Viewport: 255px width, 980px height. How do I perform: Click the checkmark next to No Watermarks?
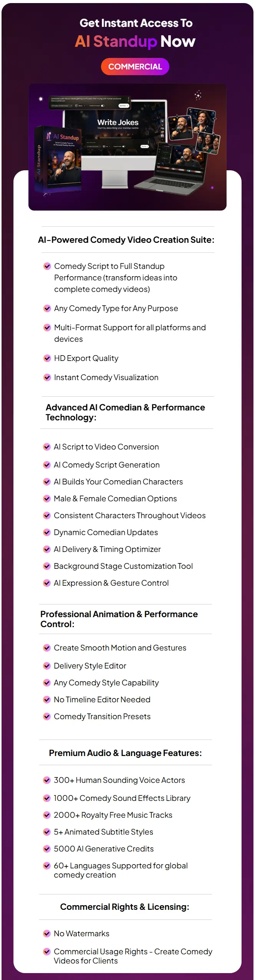(47, 934)
